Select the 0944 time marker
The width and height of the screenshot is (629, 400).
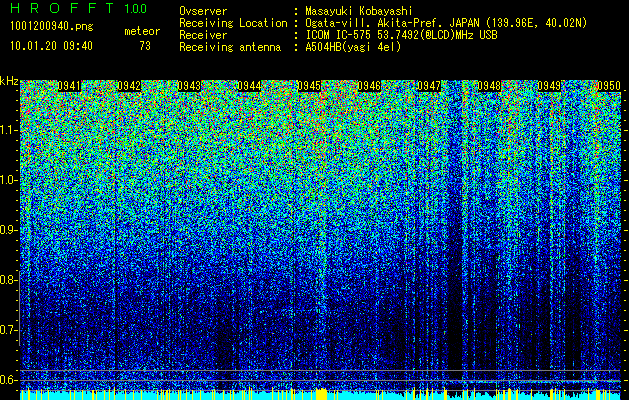point(249,86)
